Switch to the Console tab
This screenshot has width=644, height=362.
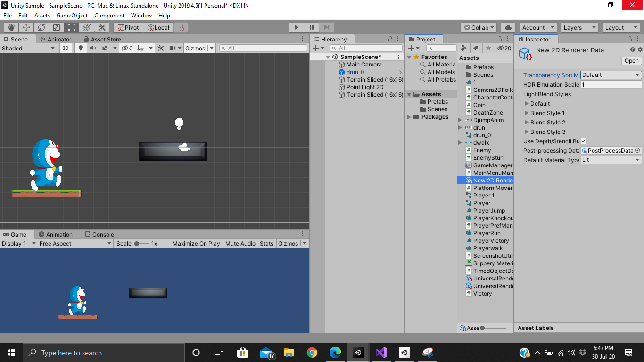click(x=99, y=234)
